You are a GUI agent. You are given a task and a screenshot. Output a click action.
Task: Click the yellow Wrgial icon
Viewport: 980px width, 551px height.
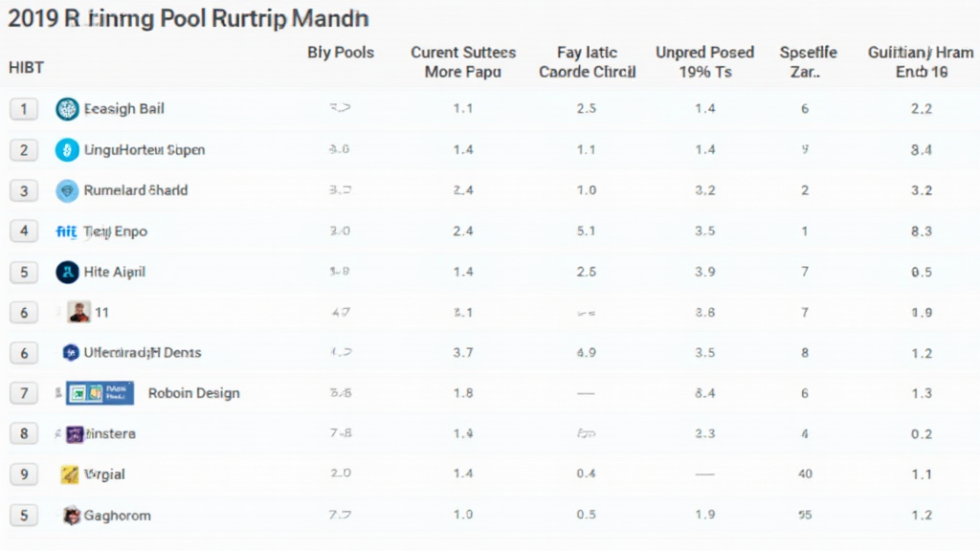[x=70, y=474]
